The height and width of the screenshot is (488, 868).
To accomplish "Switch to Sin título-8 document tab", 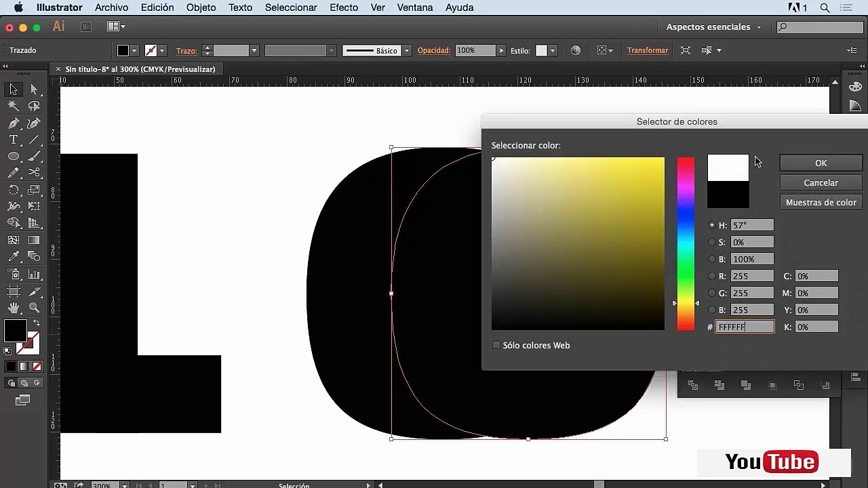I will tap(140, 69).
